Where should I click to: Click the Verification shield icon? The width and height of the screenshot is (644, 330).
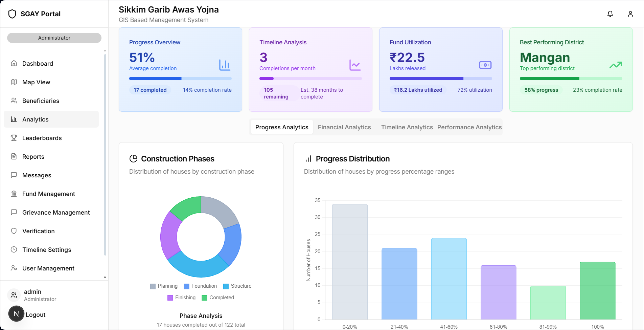[14, 231]
